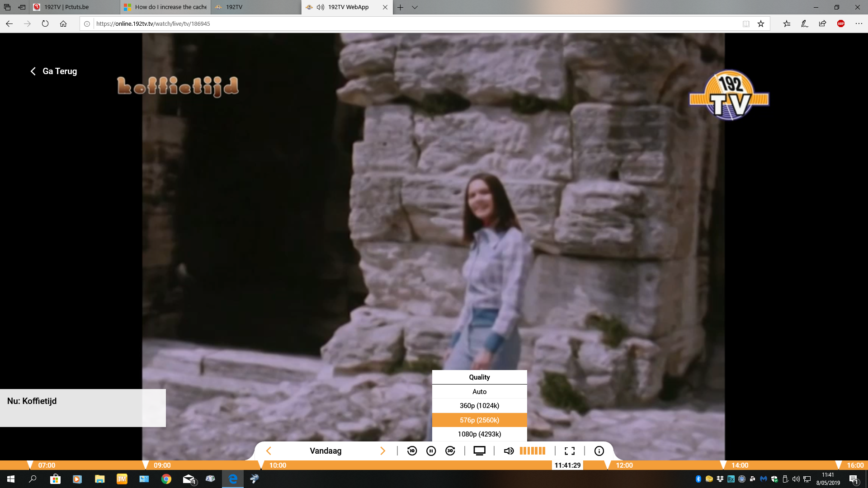Mute the player volume speaker

pos(508,451)
